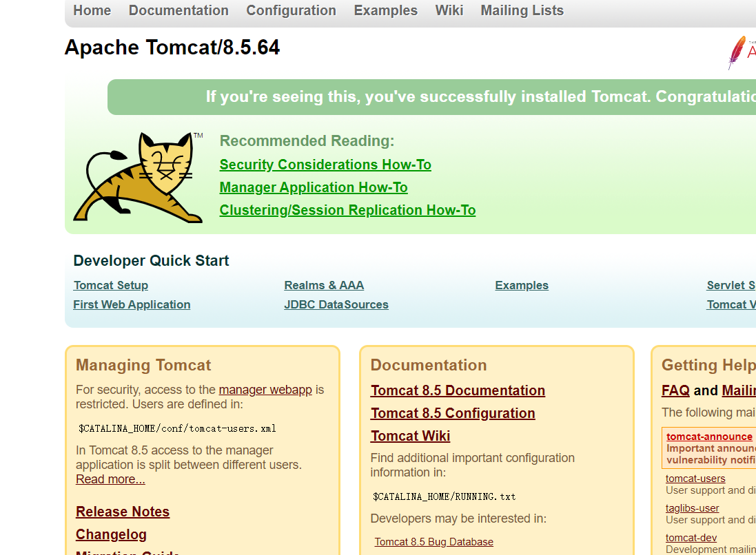Follow the manager webapp link
The width and height of the screenshot is (756, 555).
(265, 389)
